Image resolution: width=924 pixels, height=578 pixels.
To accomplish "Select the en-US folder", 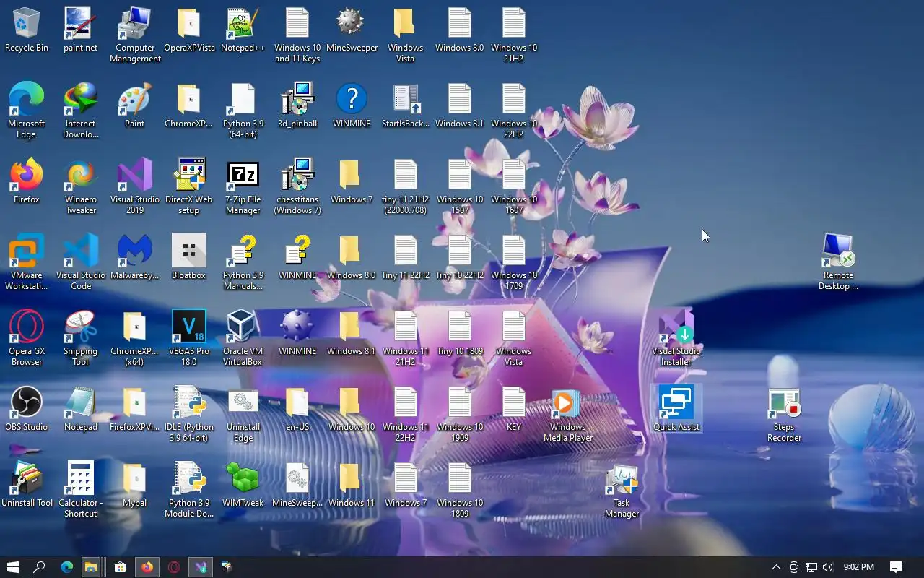I will click(x=297, y=409).
